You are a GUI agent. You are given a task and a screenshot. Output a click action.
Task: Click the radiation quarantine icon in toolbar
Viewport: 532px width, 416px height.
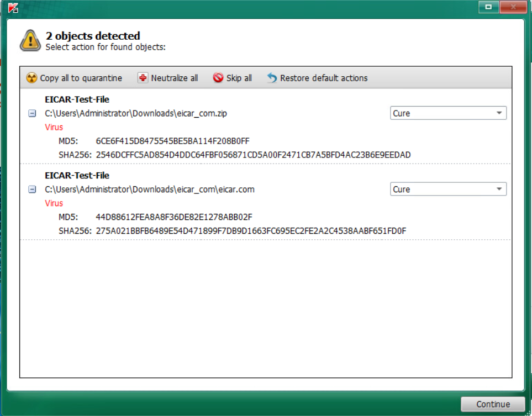31,78
